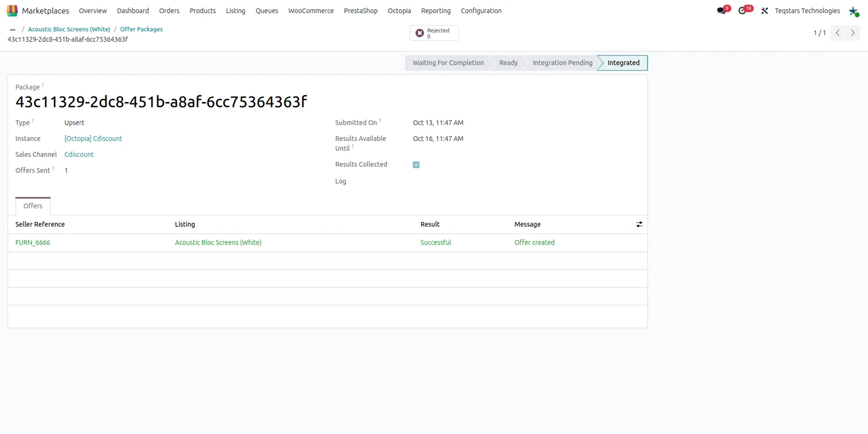
Task: Open the Marketplaces app home icon
Action: pos(12,11)
